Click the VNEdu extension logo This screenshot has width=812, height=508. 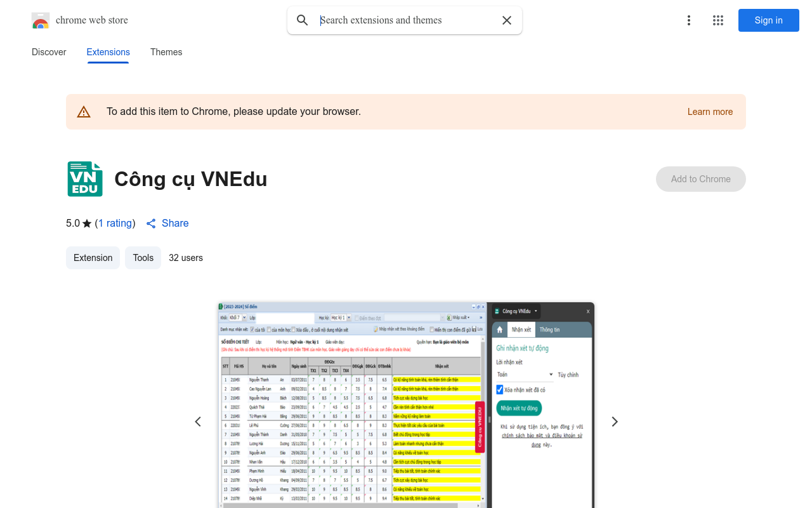click(x=84, y=179)
